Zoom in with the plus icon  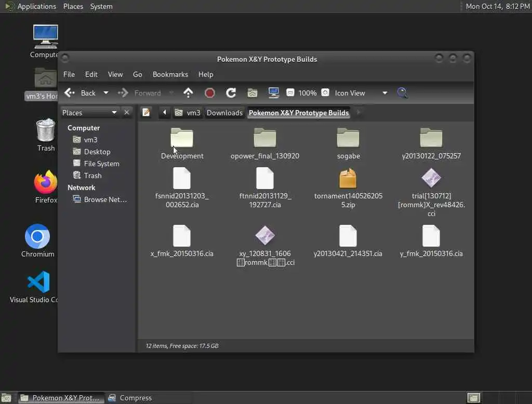[x=325, y=92]
